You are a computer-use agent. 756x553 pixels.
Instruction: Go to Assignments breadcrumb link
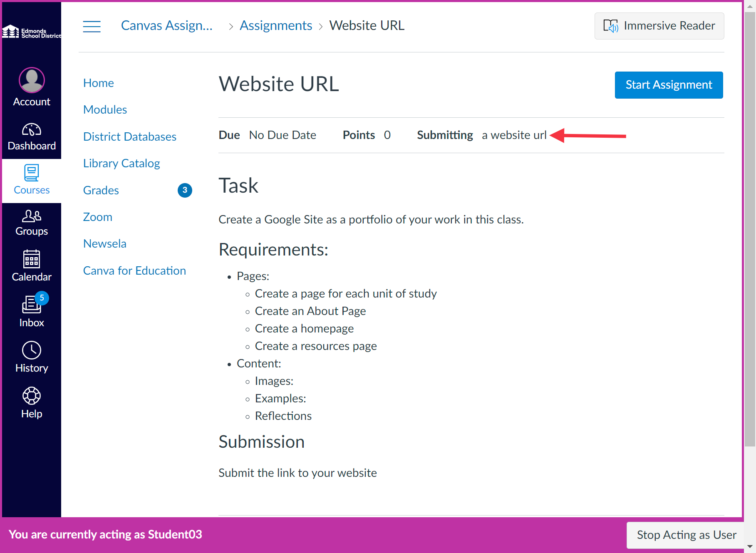click(276, 26)
